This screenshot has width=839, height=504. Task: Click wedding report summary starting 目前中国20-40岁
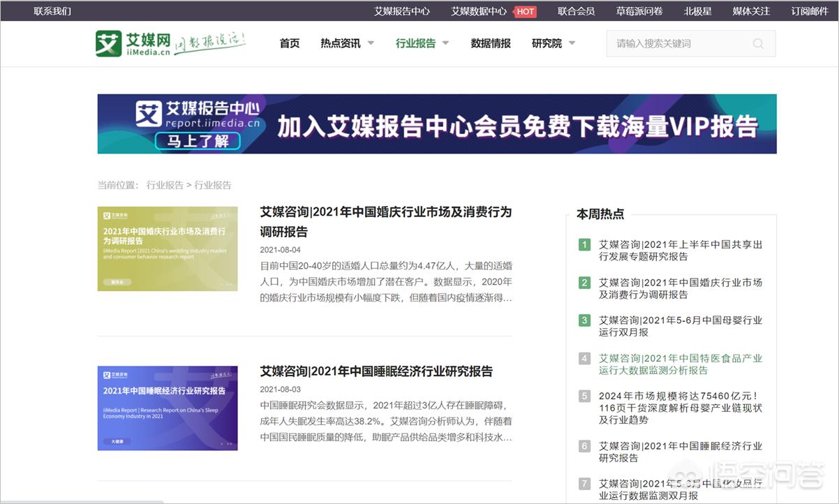(x=386, y=281)
